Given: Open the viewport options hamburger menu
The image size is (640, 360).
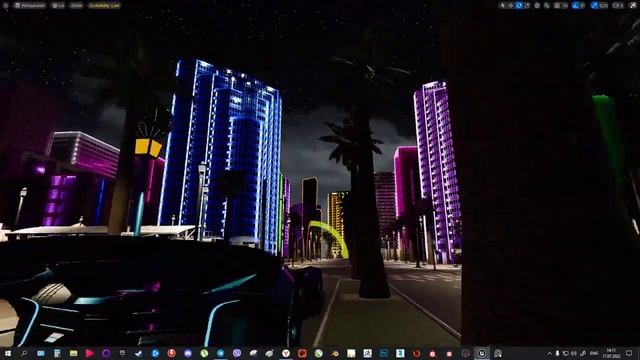Looking at the screenshot, I should click(x=6, y=5).
